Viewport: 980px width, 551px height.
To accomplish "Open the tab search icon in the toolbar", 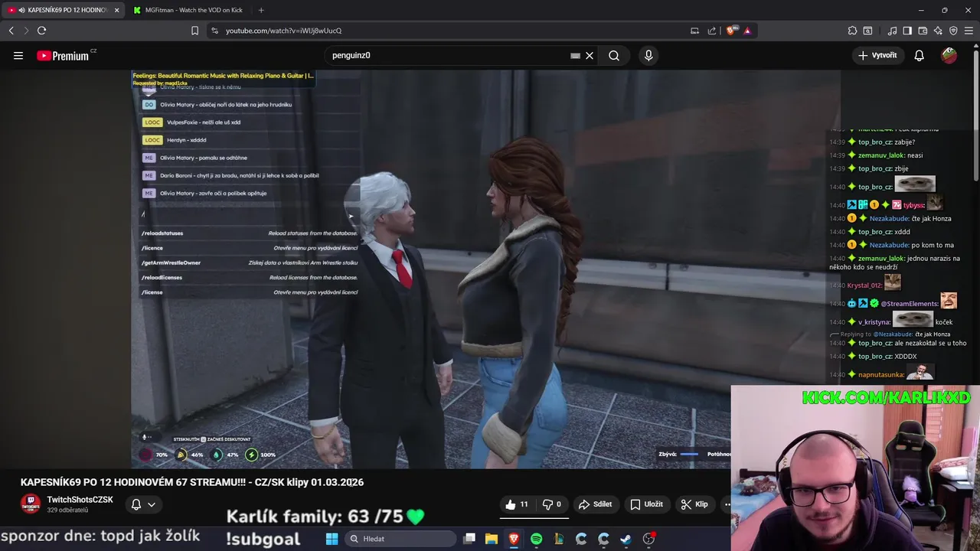I will click(x=867, y=31).
